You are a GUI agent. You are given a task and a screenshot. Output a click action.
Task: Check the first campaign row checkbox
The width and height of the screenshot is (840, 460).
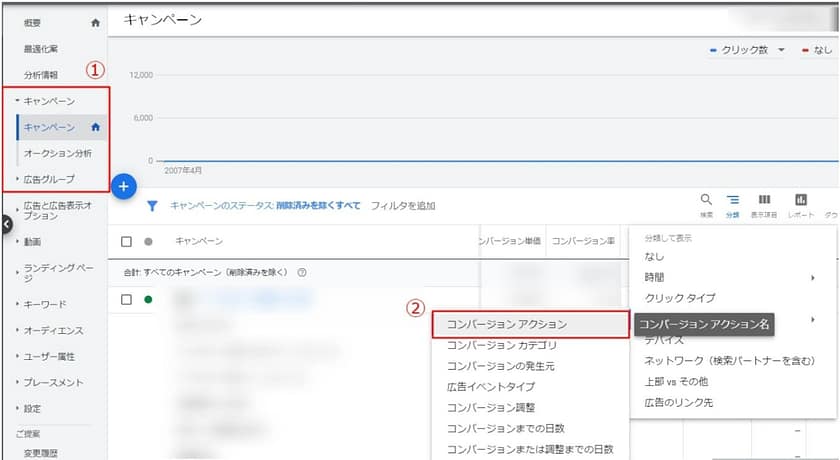tap(127, 299)
